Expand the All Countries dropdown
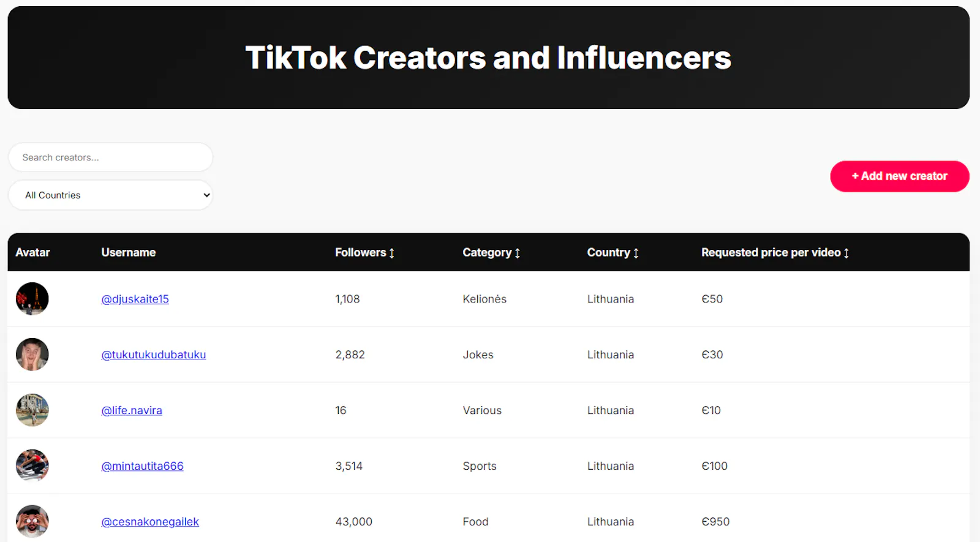980x542 pixels. pos(110,195)
